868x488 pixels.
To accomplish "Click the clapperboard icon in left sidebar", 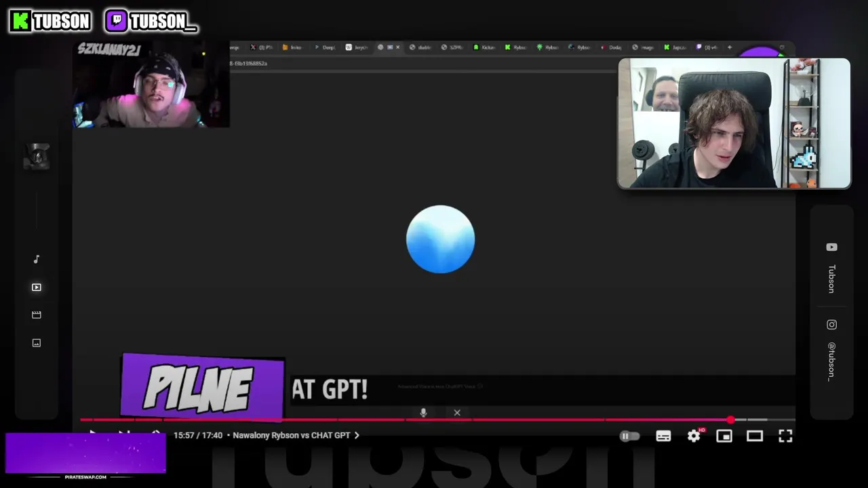I will point(37,315).
